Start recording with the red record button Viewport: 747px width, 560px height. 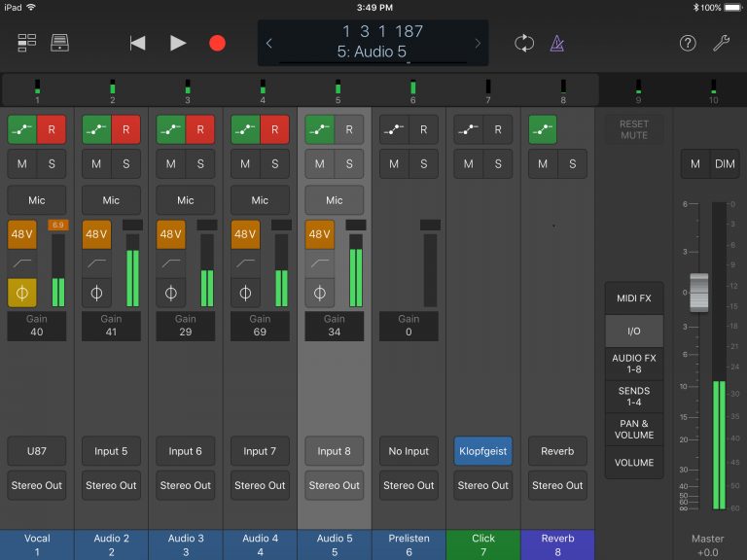[x=217, y=44]
